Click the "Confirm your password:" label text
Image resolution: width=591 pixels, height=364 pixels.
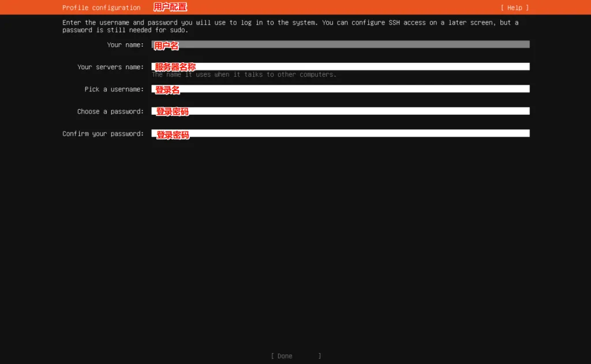(x=103, y=134)
